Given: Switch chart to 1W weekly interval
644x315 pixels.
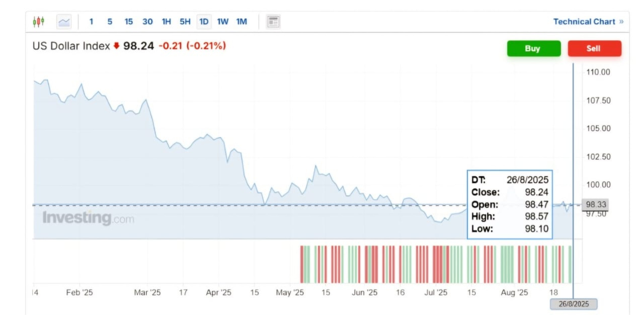Looking at the screenshot, I should pyautogui.click(x=223, y=22).
